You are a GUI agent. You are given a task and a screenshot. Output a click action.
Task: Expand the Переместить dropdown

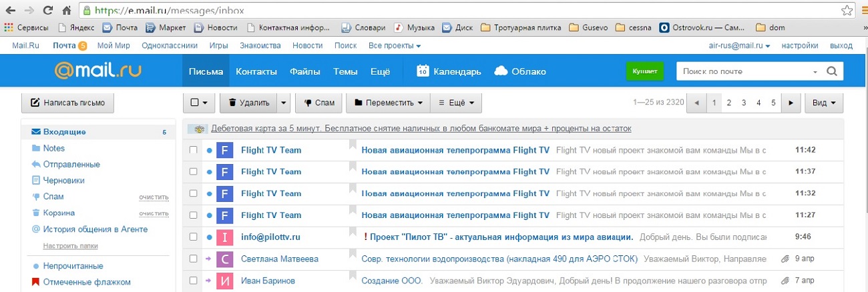point(388,103)
